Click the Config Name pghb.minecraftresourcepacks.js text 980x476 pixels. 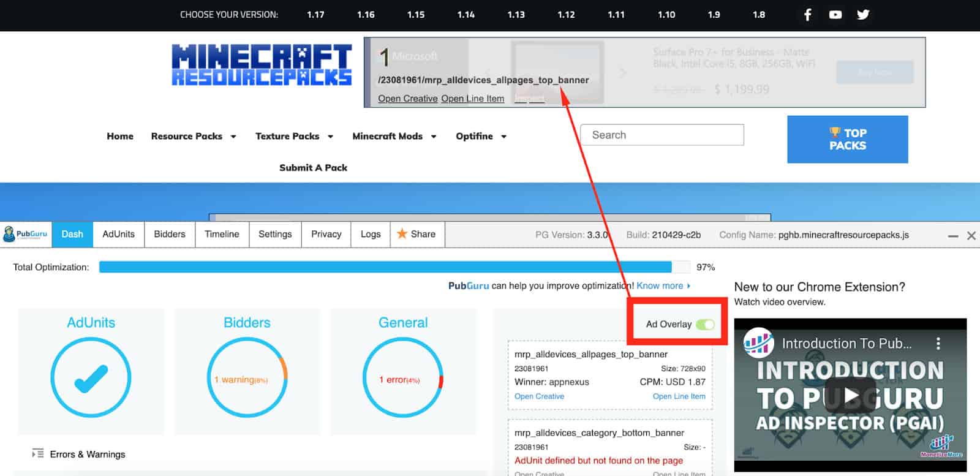click(814, 235)
